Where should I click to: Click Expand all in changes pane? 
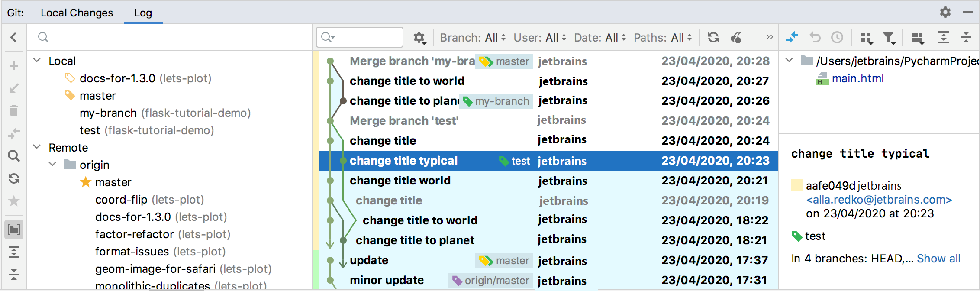click(944, 38)
